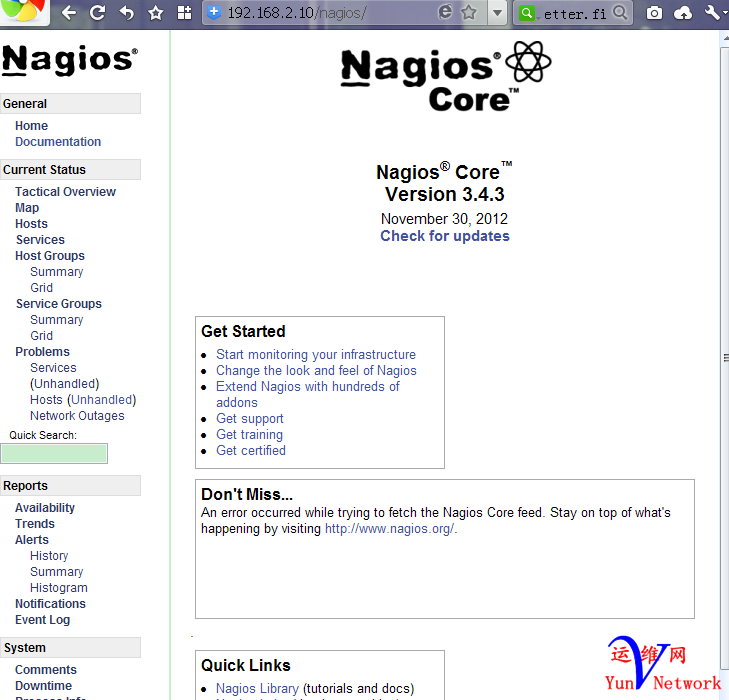The width and height of the screenshot is (729, 700).
Task: Open Downtime under System
Action: click(44, 686)
